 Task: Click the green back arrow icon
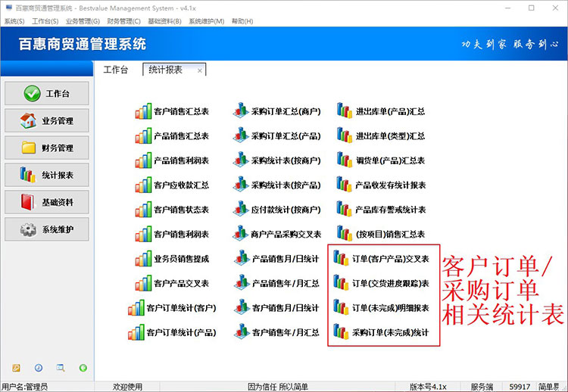pos(83,368)
